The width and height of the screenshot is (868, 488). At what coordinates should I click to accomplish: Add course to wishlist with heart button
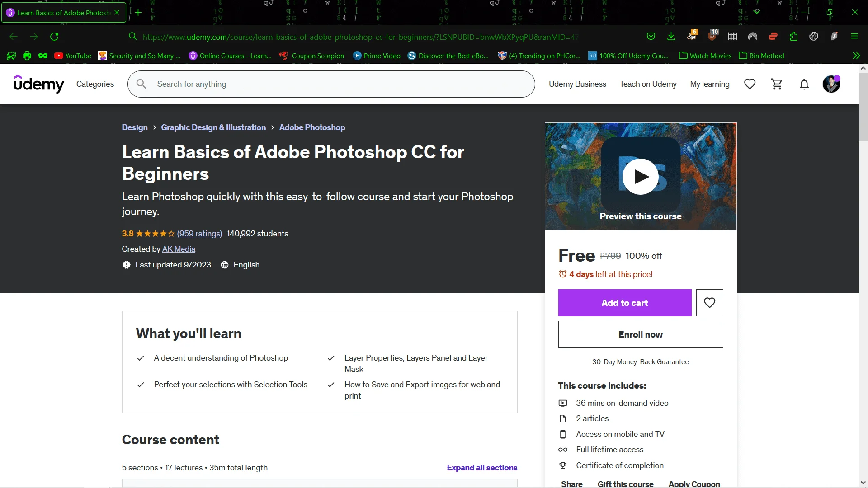click(709, 303)
